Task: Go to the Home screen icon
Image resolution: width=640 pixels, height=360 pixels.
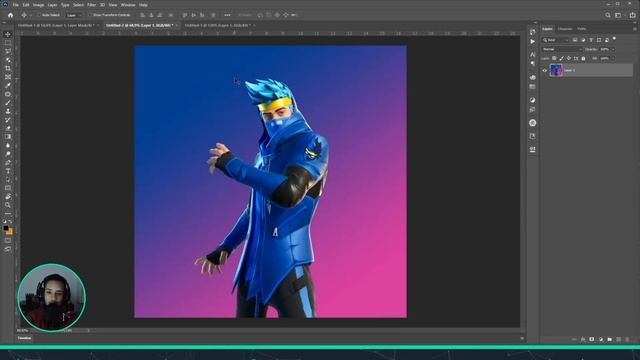Action: (x=10, y=15)
